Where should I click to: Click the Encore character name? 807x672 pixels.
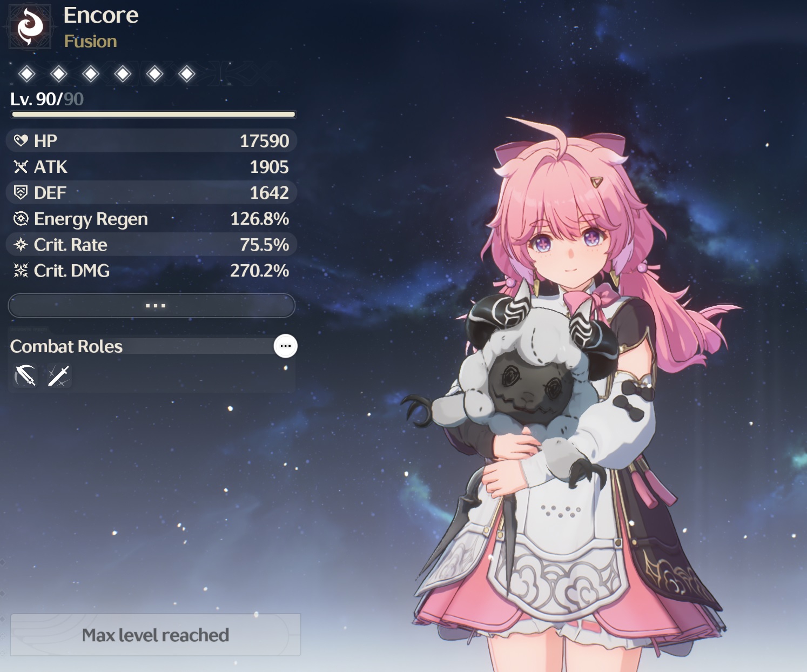coord(101,15)
